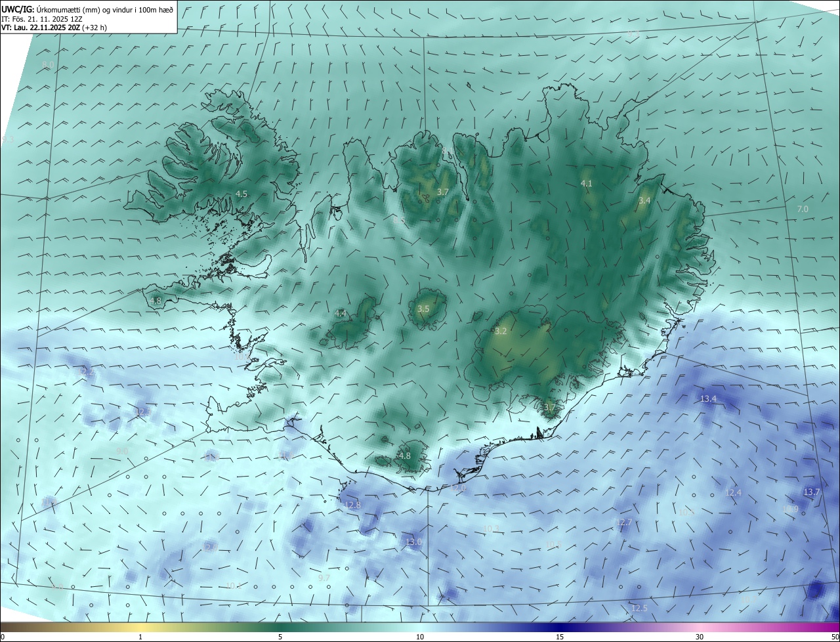Select the 12.5 value above the color bar
This screenshot has height=642, width=840.
(x=639, y=609)
